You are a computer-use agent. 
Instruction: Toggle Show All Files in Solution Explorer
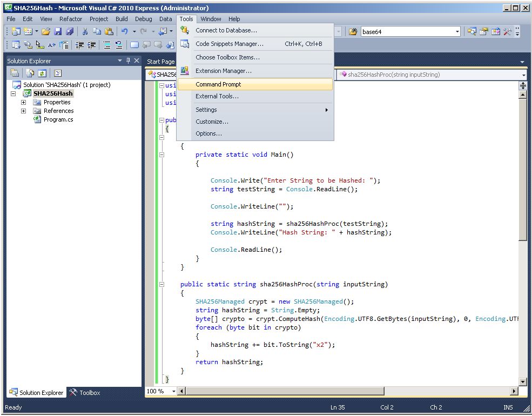(29, 73)
